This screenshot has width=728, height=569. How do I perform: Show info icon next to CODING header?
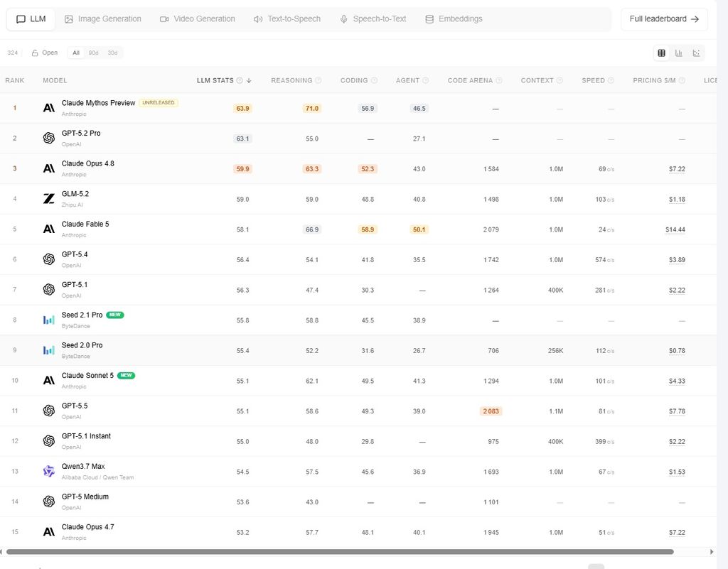click(374, 81)
